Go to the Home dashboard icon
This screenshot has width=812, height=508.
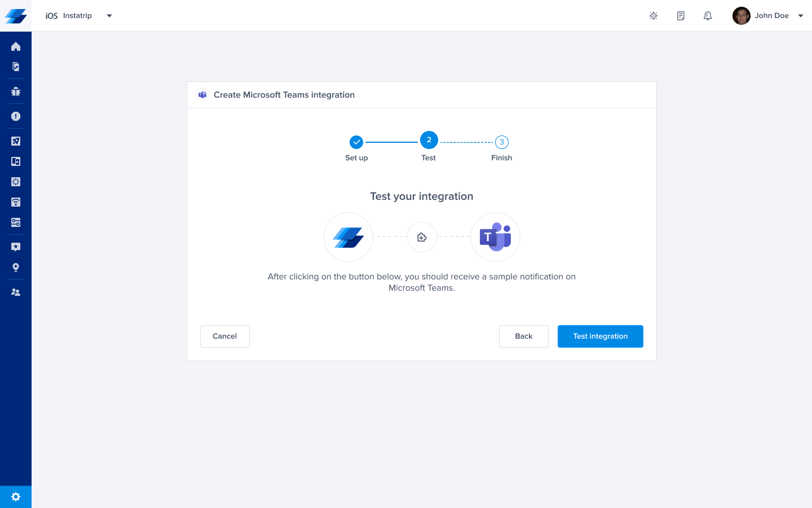pos(15,46)
